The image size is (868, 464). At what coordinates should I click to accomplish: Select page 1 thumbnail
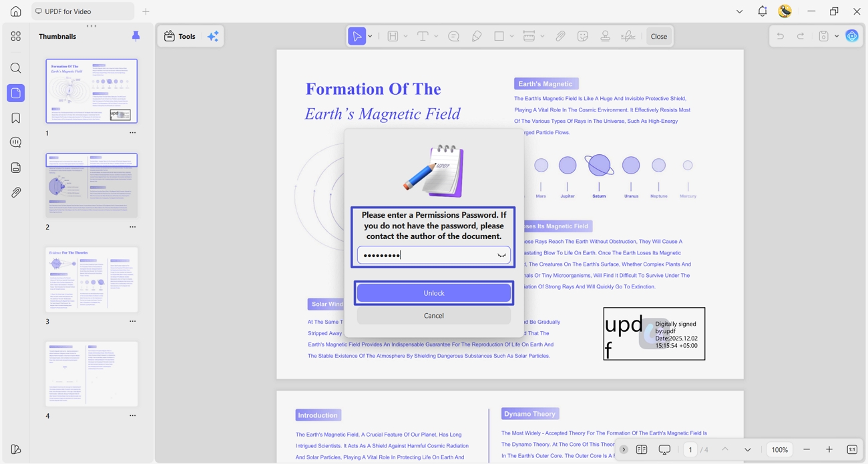click(91, 91)
